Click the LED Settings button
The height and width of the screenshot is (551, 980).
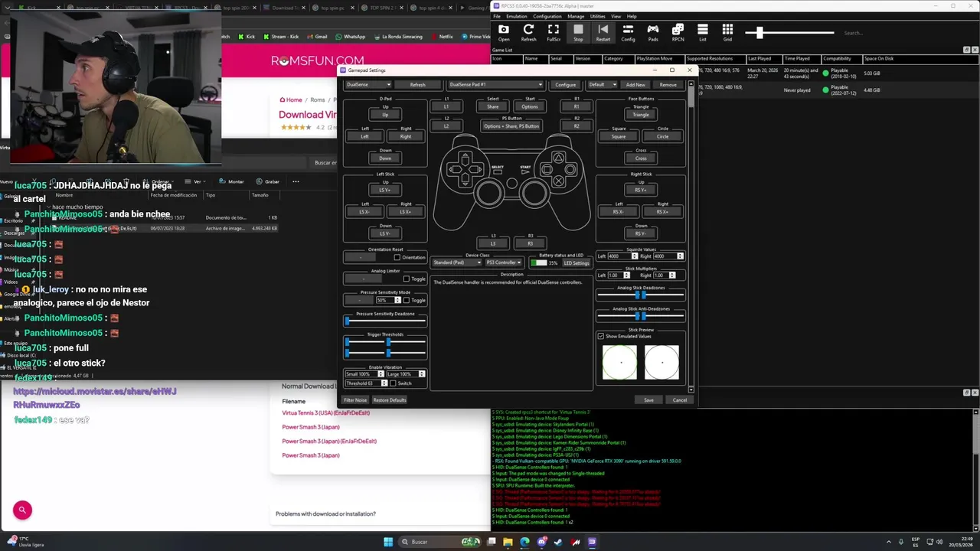pos(577,263)
